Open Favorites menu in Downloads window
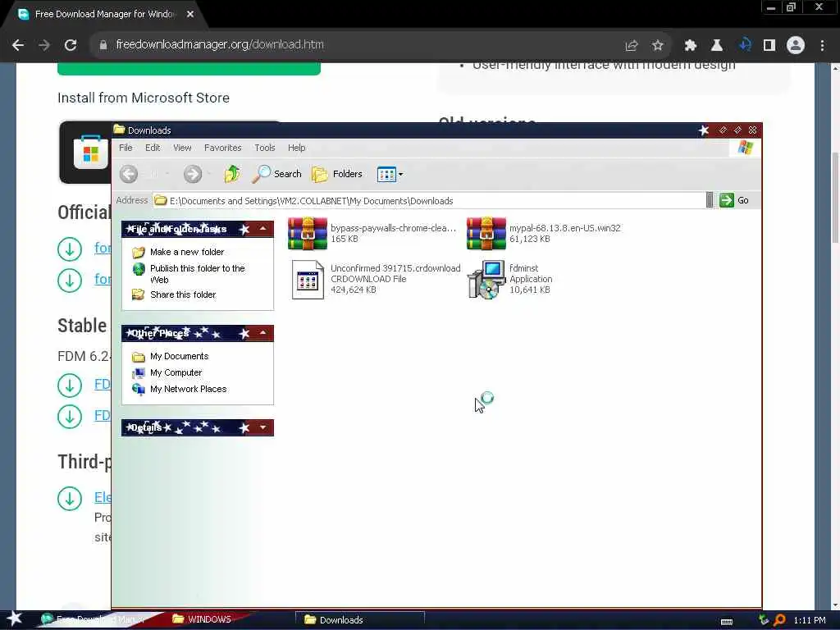Image resolution: width=840 pixels, height=630 pixels. (x=223, y=148)
